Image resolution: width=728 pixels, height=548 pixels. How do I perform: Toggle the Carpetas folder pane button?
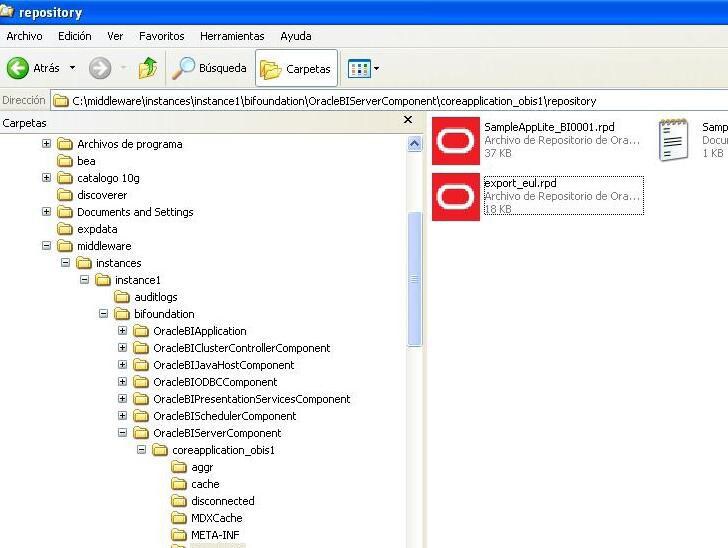pos(296,69)
